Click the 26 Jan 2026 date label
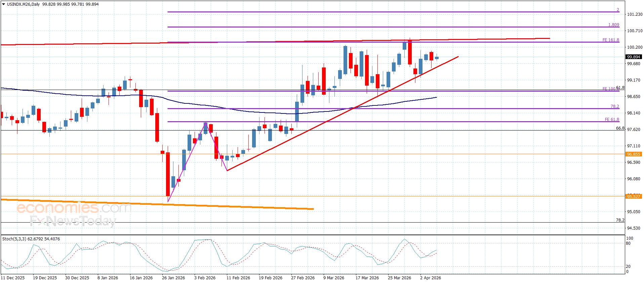The height and width of the screenshot is (282, 644). (173, 278)
